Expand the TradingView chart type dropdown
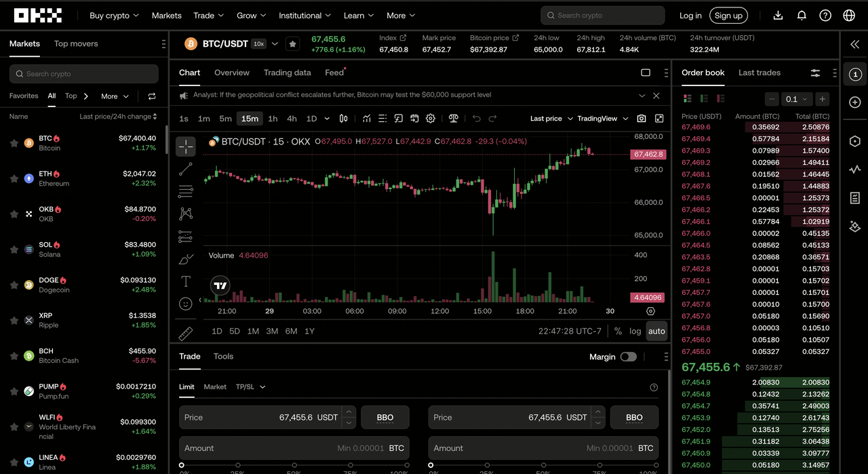Screen dimensions: 868x474 click(603, 119)
